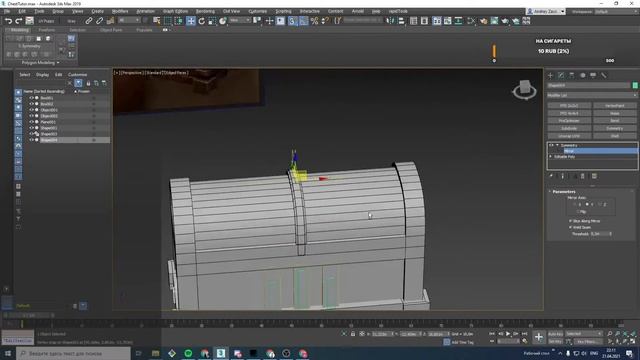The width and height of the screenshot is (640, 360).
Task: Click the Symmetry modifier button
Action: pyautogui.click(x=614, y=128)
